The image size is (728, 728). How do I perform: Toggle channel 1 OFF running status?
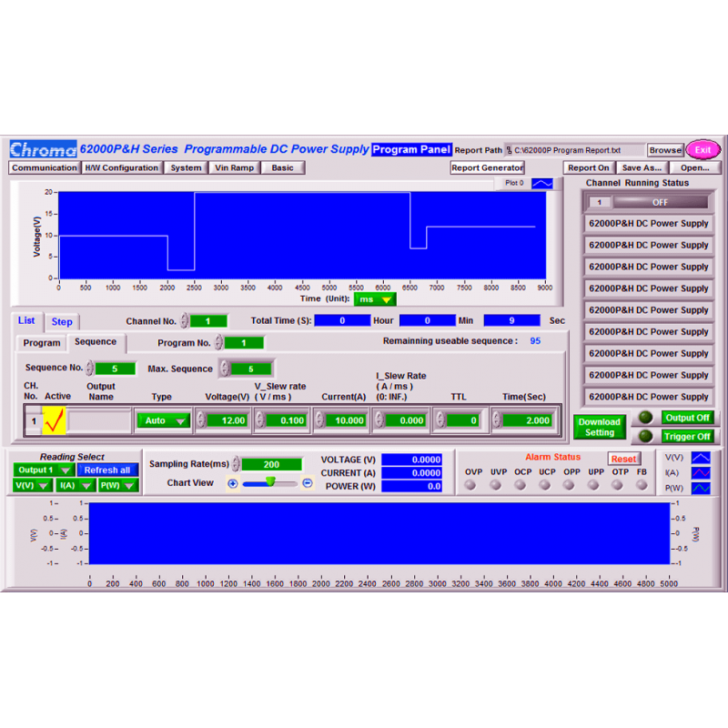(x=660, y=202)
